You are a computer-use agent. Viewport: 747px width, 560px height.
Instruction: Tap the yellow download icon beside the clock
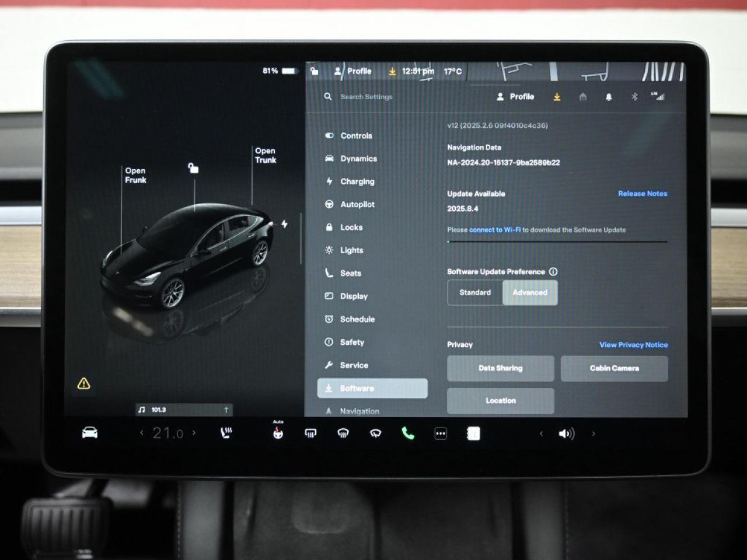click(392, 71)
